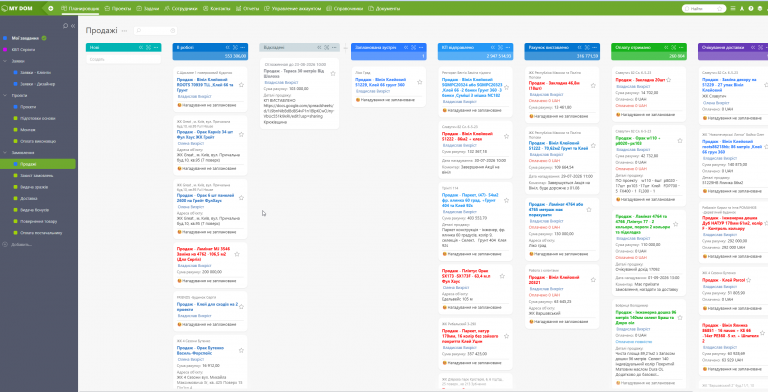Click the green plus add button in top bar
The height and width of the screenshot is (392, 768).
[50, 8]
